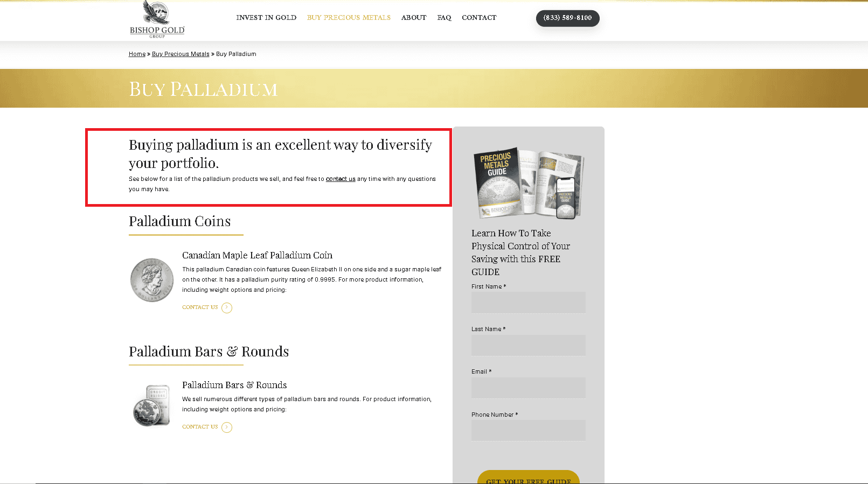
Task: Open the FAQ page
Action: (444, 18)
